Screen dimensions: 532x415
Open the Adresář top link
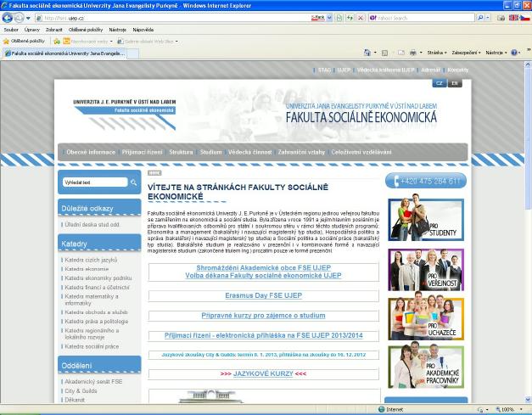[x=430, y=70]
